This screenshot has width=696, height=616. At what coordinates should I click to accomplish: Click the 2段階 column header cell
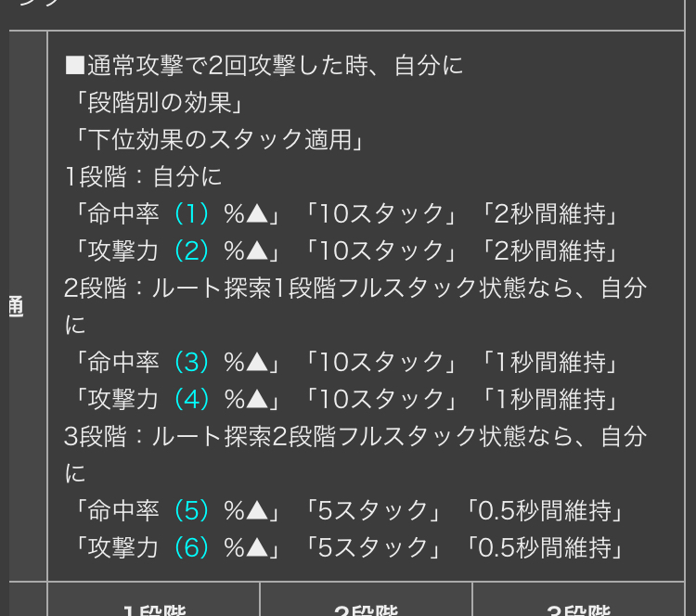pyautogui.click(x=366, y=599)
